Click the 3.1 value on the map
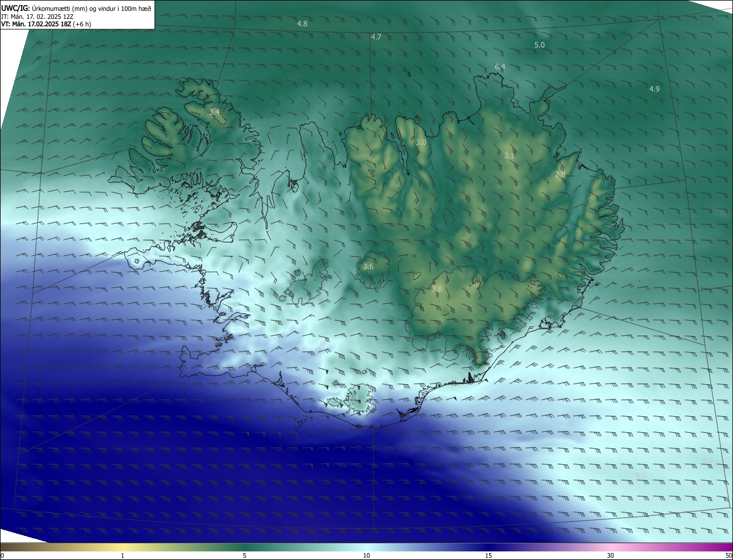This screenshot has width=733, height=560. [x=509, y=156]
